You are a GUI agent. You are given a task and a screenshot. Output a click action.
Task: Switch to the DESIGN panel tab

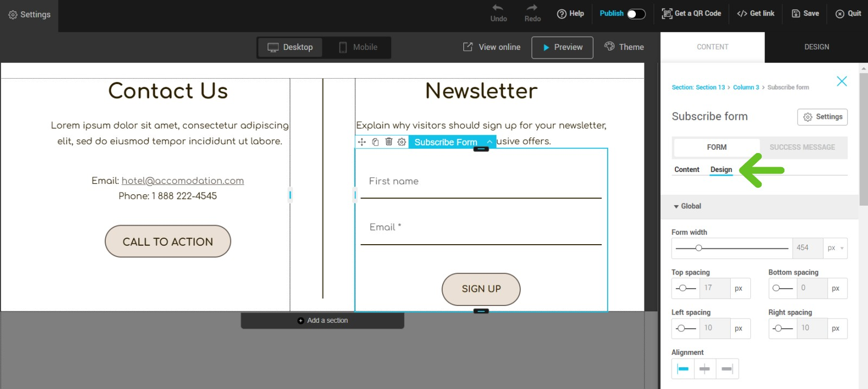tap(816, 47)
